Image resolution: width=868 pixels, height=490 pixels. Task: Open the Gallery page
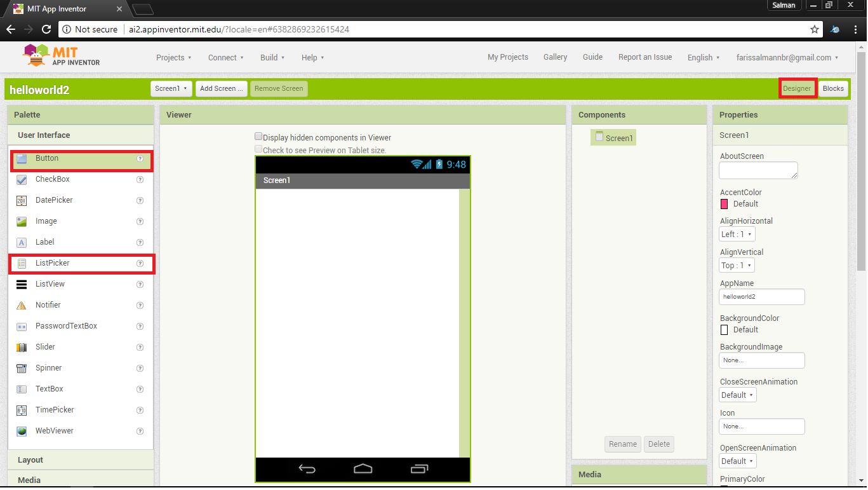coord(555,57)
